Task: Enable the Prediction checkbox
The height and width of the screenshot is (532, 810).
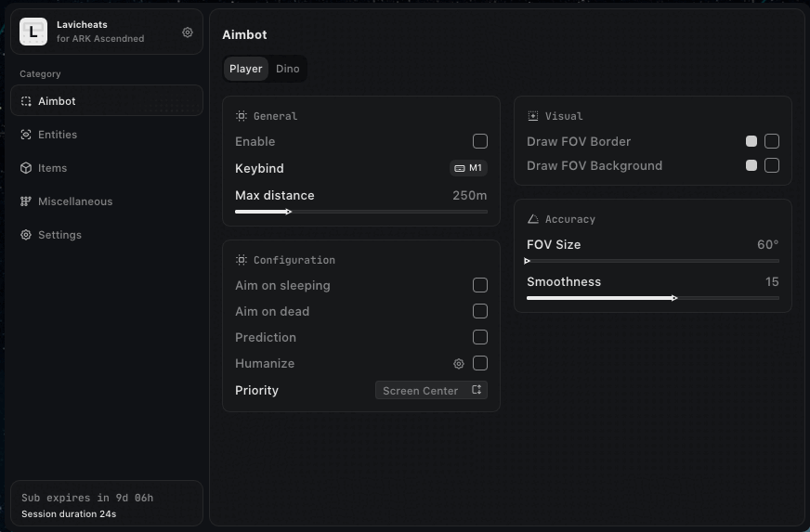Action: pos(480,337)
